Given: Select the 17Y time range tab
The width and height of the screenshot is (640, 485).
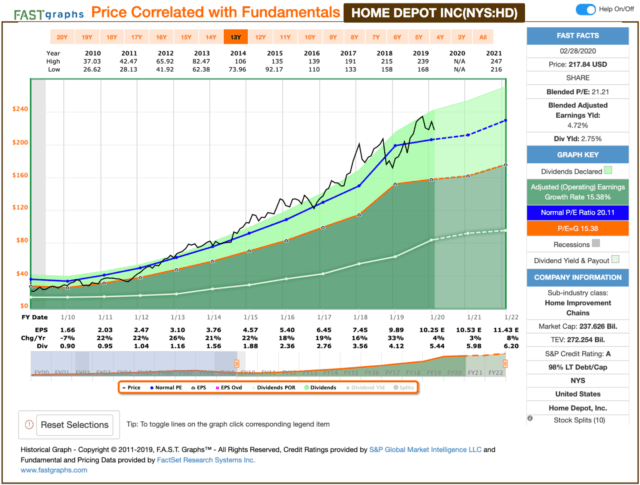Looking at the screenshot, I should 136,37.
